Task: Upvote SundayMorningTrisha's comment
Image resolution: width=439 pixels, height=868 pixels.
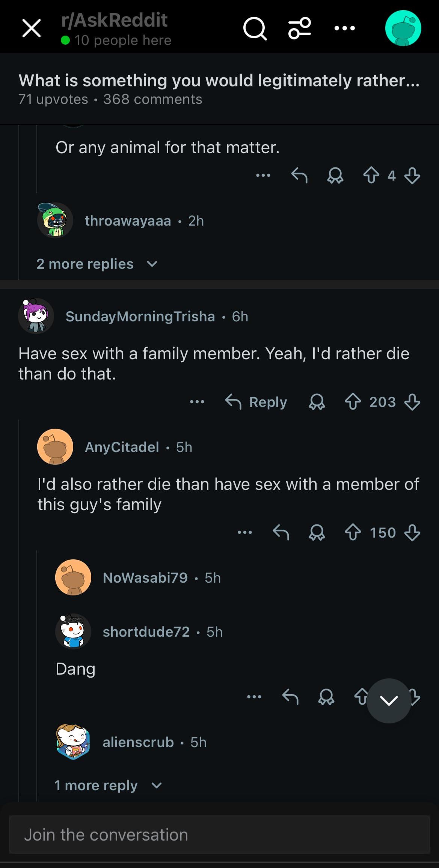Action: point(353,402)
